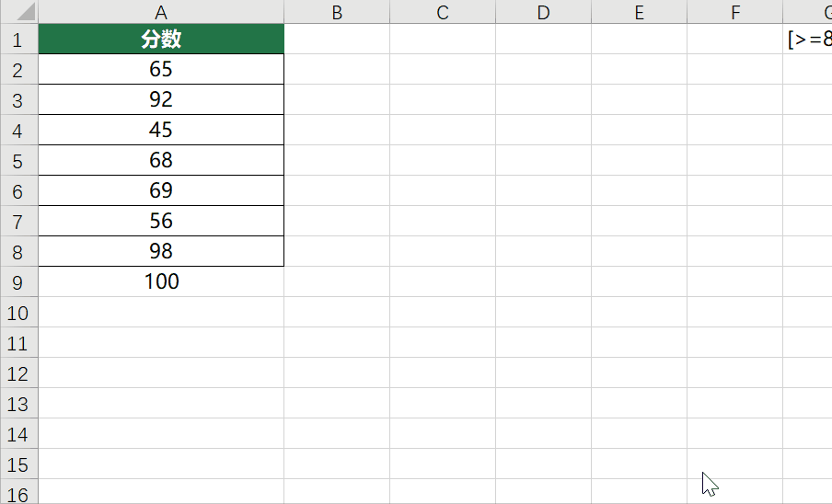
Task: Select the cell containing 100
Action: [x=161, y=281]
